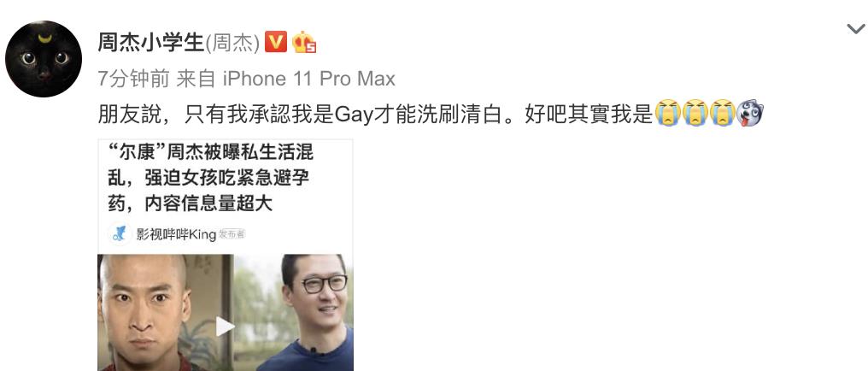Click the husky dog emoji in post
Image resolution: width=868 pixels, height=371 pixels.
(x=751, y=113)
